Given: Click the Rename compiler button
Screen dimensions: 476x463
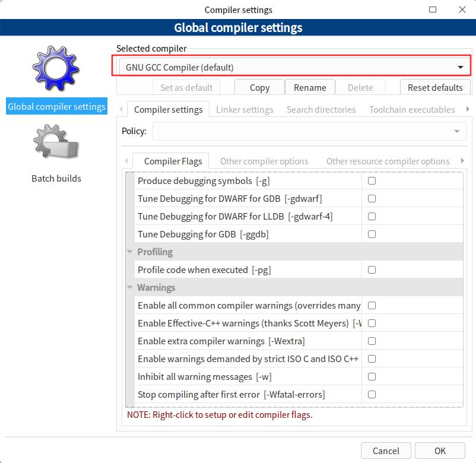Looking at the screenshot, I should coord(310,87).
